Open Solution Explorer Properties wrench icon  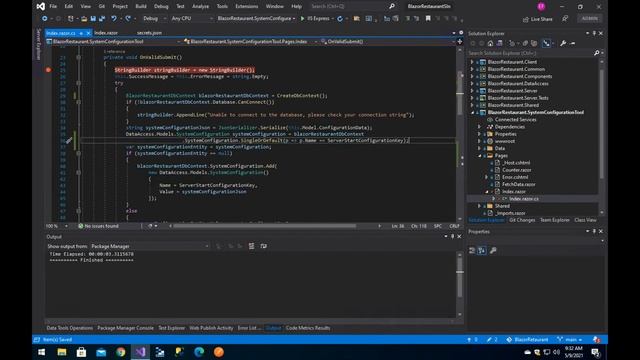[x=563, y=43]
